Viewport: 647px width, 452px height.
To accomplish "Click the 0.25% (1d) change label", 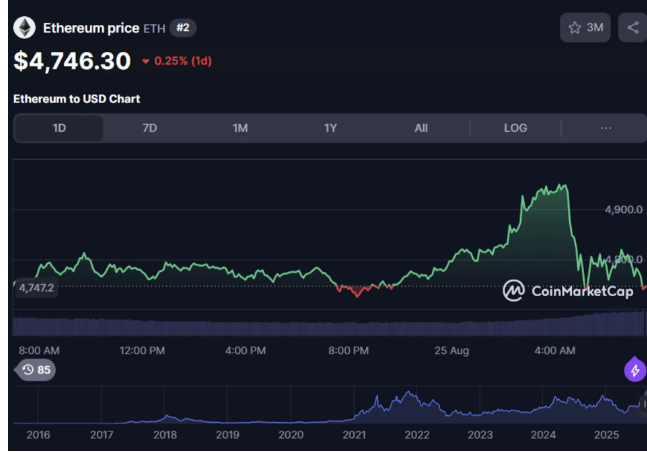I will click(x=183, y=61).
